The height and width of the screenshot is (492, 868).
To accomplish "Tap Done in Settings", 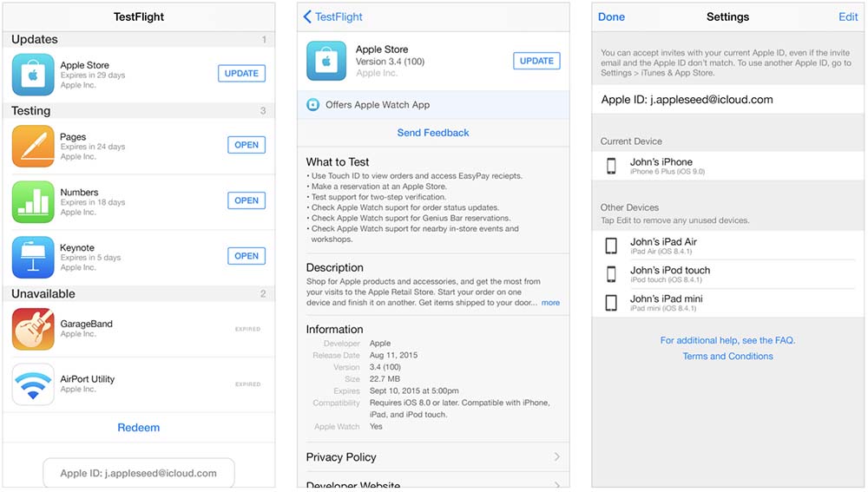I will (x=611, y=17).
